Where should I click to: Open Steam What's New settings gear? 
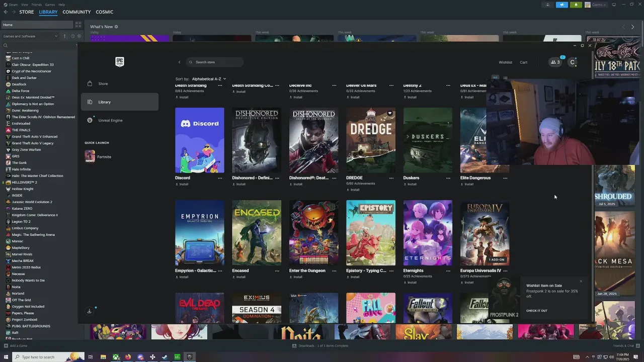click(116, 27)
